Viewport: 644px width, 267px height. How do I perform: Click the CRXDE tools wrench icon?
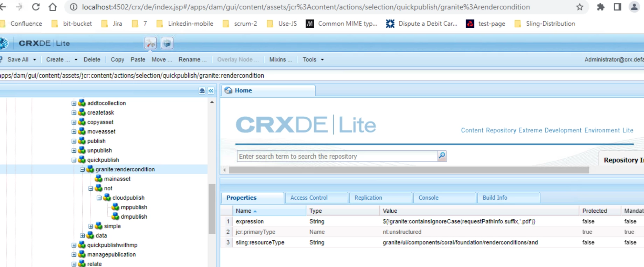pos(150,43)
